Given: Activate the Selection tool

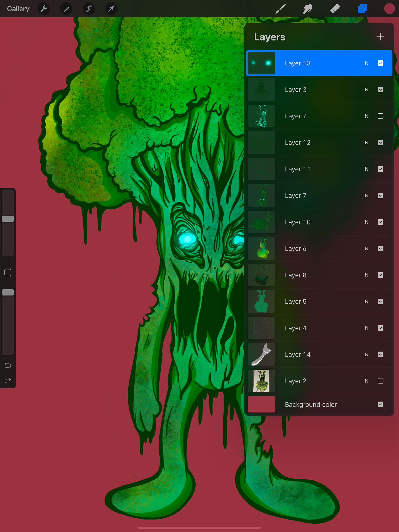Looking at the screenshot, I should pyautogui.click(x=89, y=9).
